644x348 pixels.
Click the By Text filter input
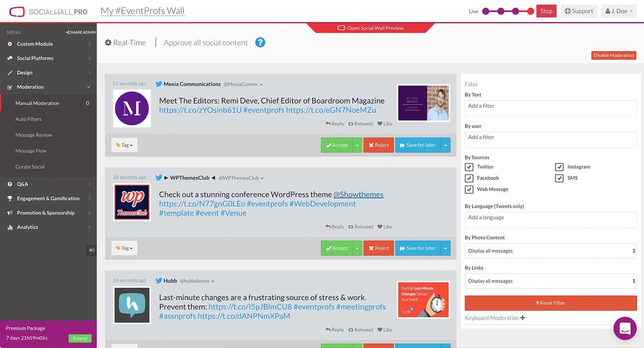[x=551, y=109]
